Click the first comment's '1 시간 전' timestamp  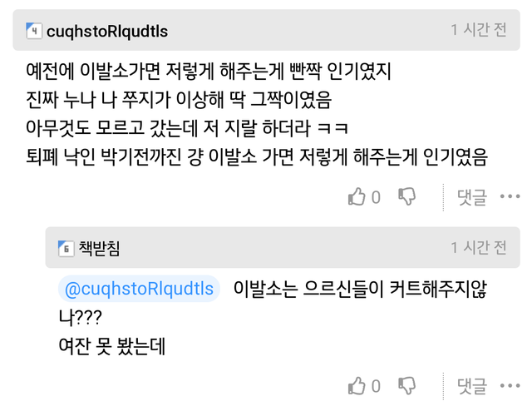coord(478,31)
